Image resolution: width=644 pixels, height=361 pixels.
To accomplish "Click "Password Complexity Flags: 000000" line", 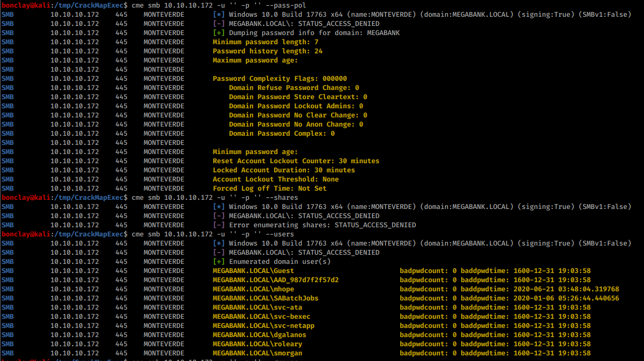I will point(279,79).
